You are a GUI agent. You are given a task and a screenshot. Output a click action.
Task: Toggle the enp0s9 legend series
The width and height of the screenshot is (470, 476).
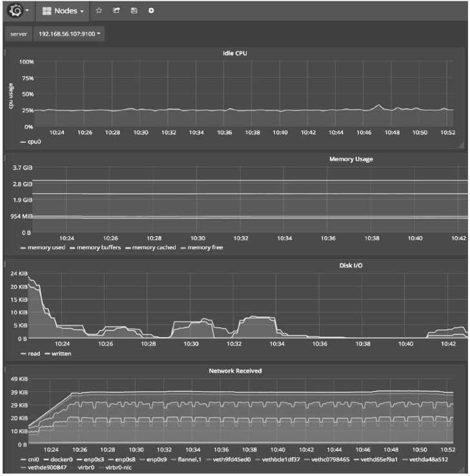[x=153, y=459]
